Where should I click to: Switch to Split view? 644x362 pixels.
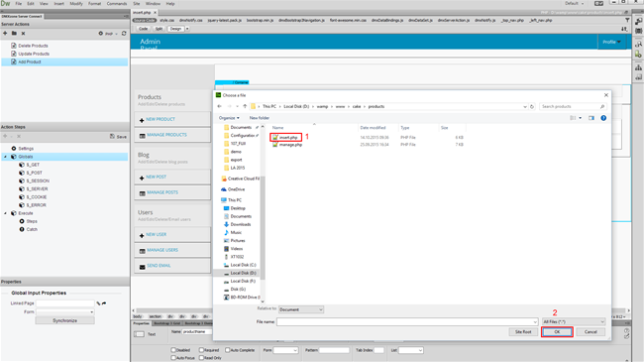[159, 29]
